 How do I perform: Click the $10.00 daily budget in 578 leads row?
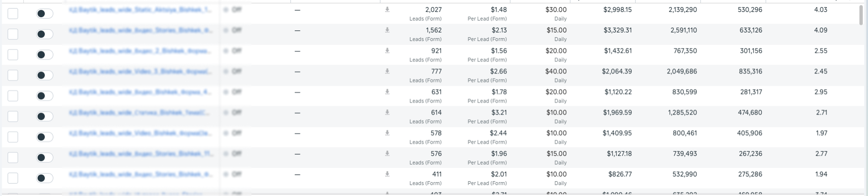pos(556,133)
